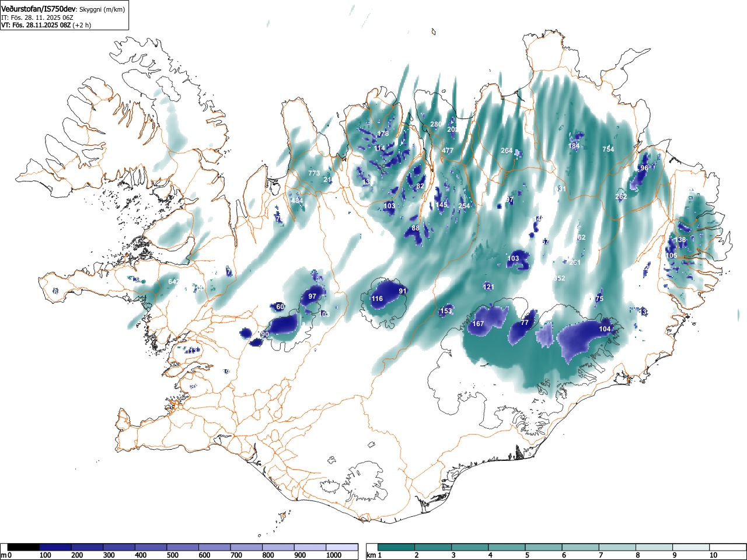This screenshot has width=747, height=560.
Task: Click the visibility value 116 on the map
Action: point(378,299)
